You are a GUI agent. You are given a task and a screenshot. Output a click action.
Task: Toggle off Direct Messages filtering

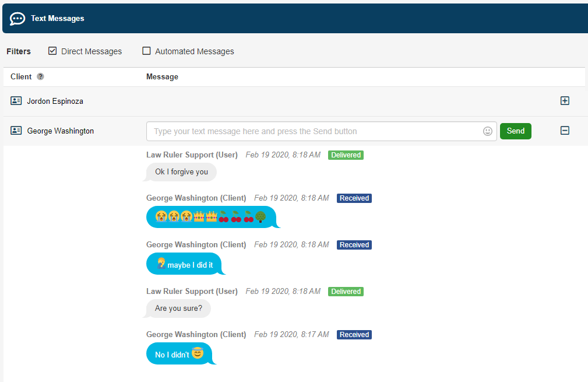click(52, 51)
